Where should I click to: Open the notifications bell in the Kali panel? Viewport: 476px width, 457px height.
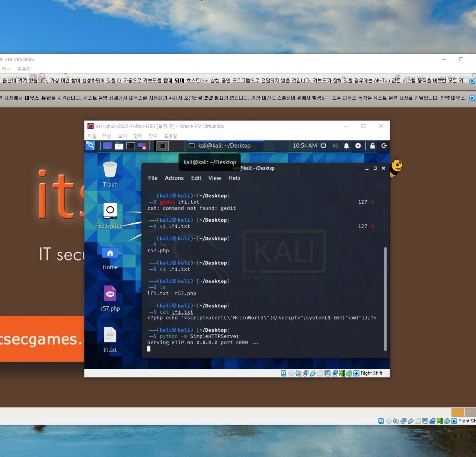point(346,146)
